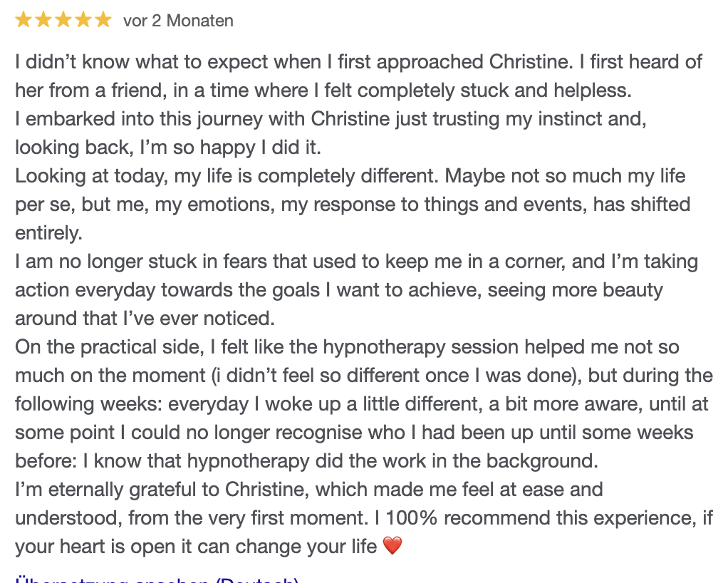Click the words 'around that I've ever noticed'
Viewport: 728px width, 583px height.
click(145, 319)
